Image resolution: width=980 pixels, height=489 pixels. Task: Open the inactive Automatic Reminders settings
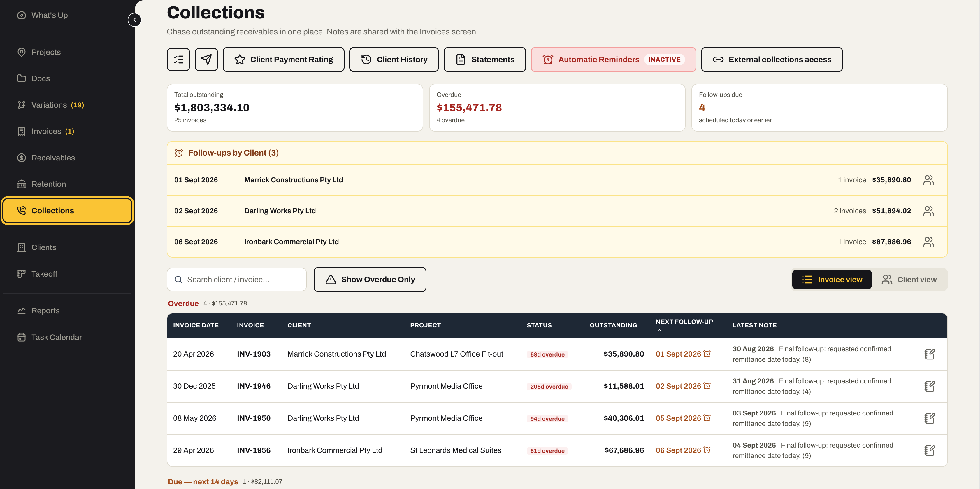point(613,60)
